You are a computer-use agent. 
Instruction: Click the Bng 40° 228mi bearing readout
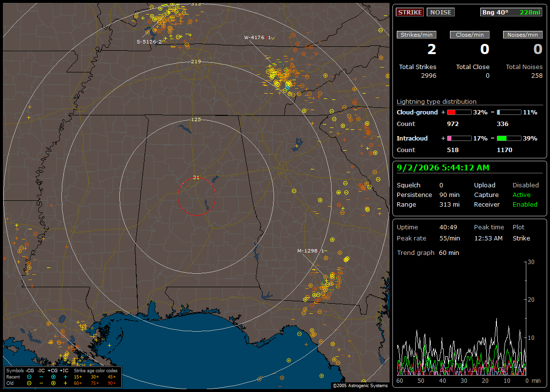click(x=511, y=12)
